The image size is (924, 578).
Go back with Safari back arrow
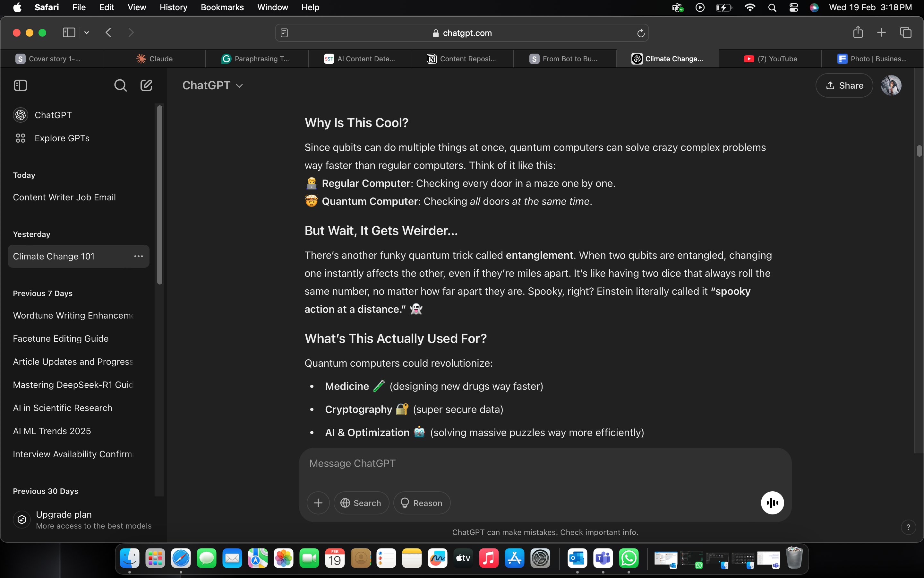click(x=108, y=32)
